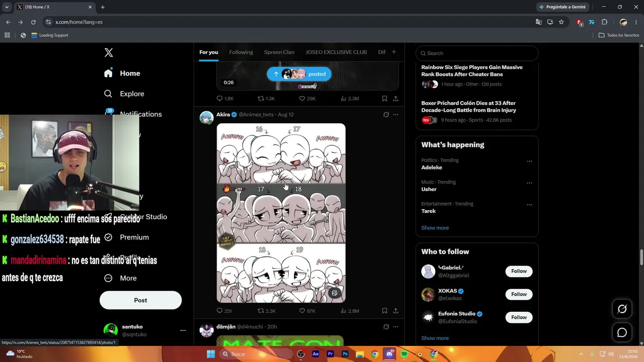Show more trends under What's happening
This screenshot has height=362, width=644.
point(435,228)
